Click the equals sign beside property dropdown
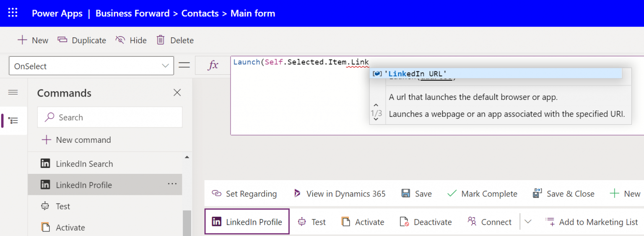The height and width of the screenshot is (236, 644). click(x=184, y=66)
